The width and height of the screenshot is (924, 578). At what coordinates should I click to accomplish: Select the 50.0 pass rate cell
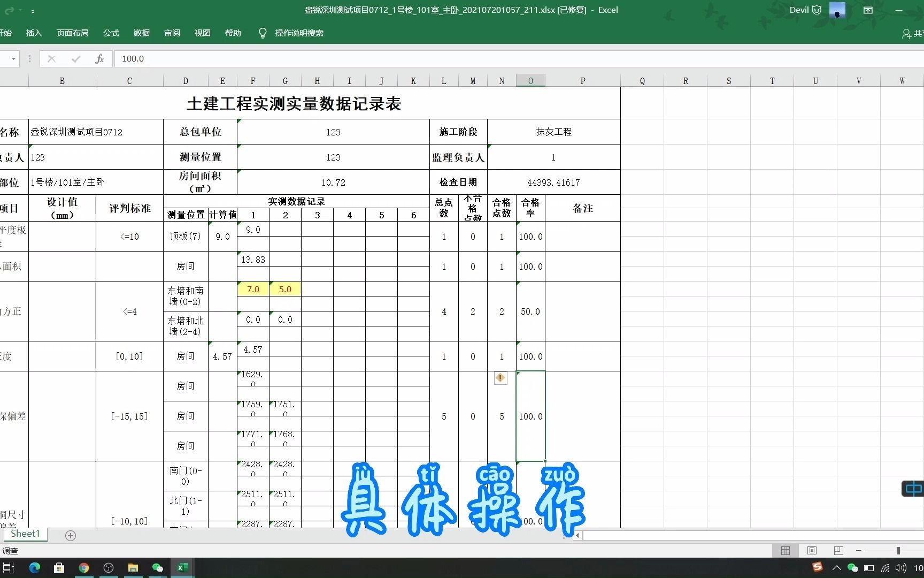[x=530, y=311]
